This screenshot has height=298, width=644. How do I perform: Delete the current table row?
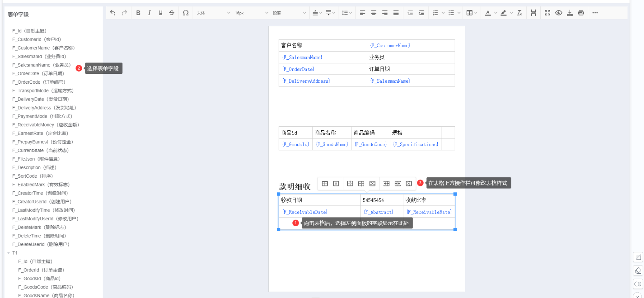click(x=372, y=184)
